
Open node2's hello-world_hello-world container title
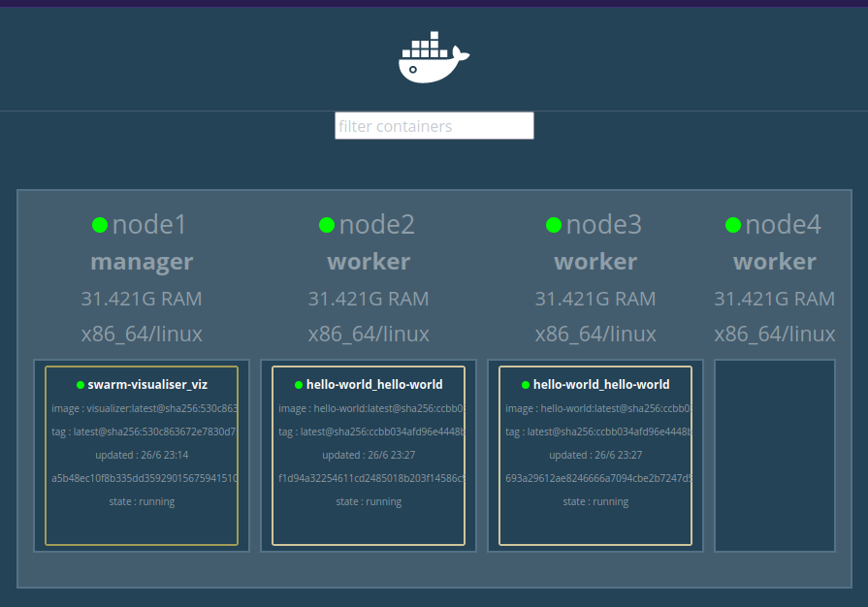pos(374,385)
